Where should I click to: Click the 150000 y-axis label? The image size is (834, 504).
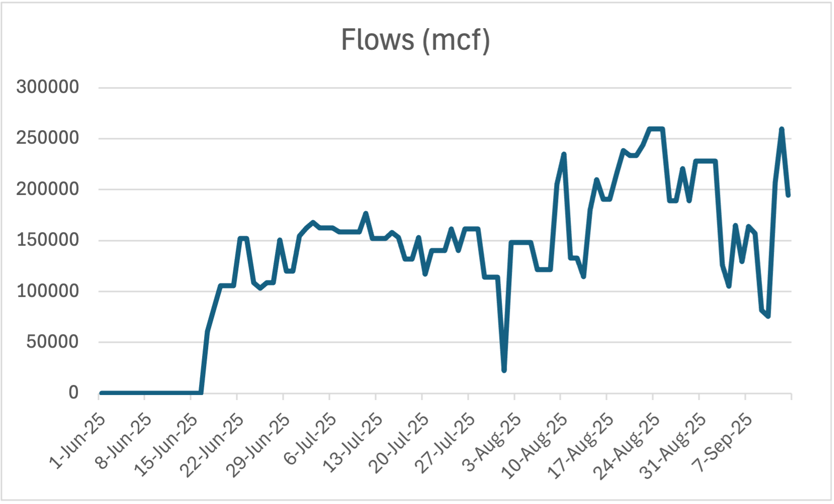pos(48,240)
